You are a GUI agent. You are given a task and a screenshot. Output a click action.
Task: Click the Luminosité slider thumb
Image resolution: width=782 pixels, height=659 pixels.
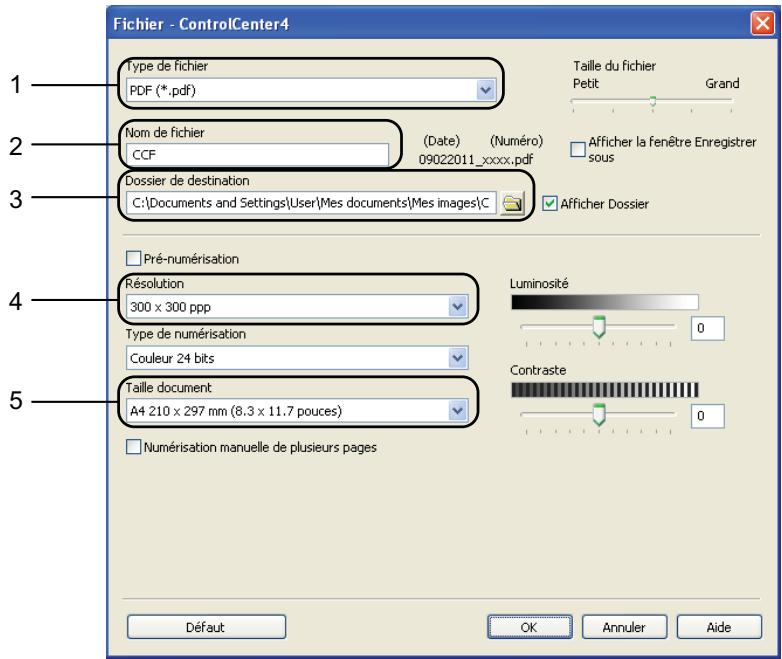click(599, 327)
